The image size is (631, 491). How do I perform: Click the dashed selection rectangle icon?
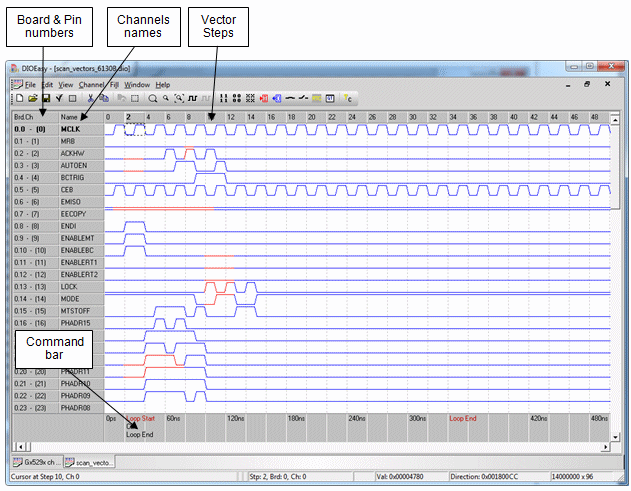135,98
